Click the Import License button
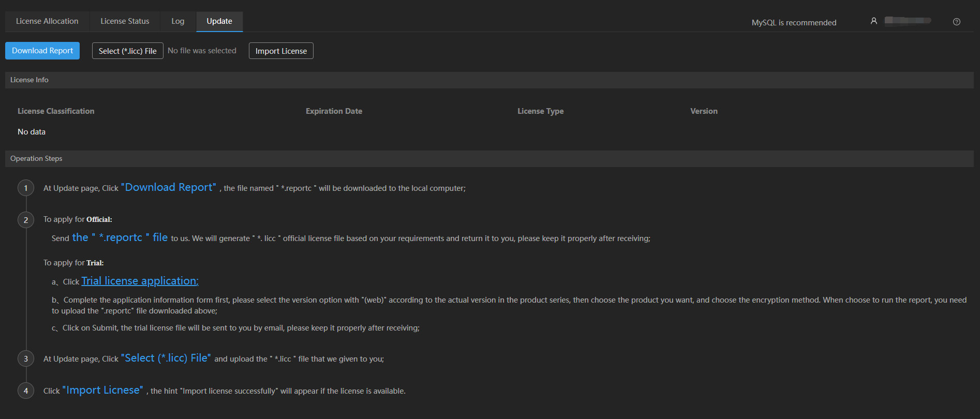The width and height of the screenshot is (980, 419). 281,51
